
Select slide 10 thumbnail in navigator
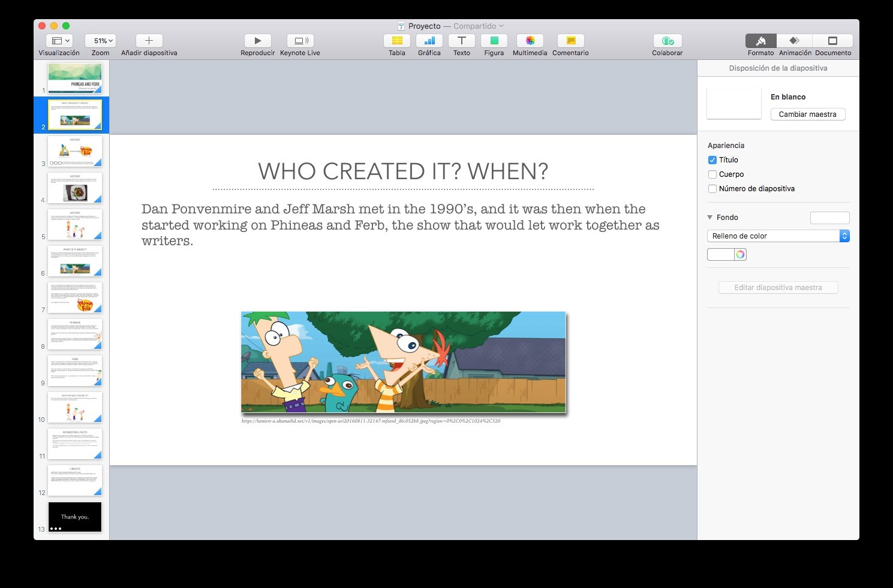pyautogui.click(x=75, y=407)
